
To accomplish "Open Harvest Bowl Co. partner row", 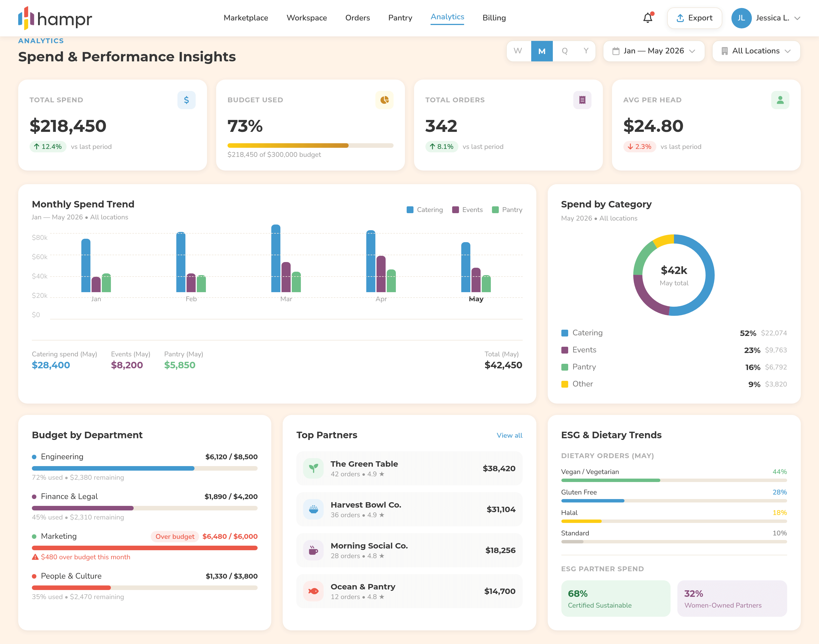I will [409, 509].
